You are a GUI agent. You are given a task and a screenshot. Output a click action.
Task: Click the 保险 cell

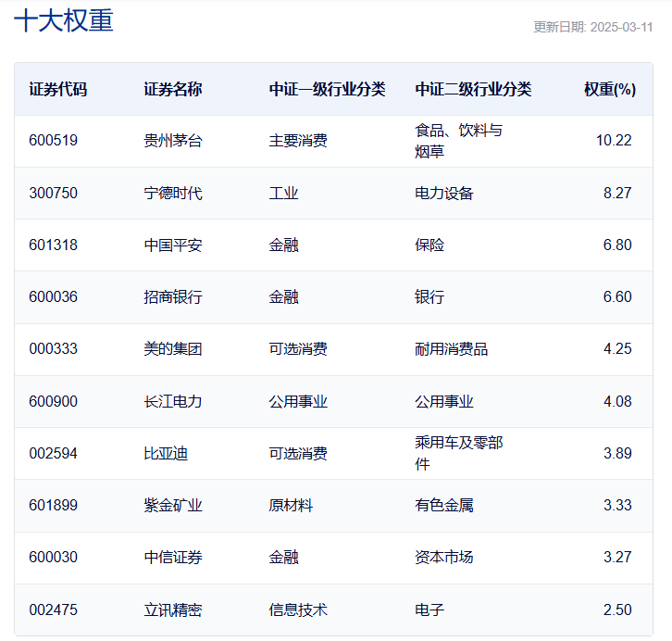[x=429, y=245]
